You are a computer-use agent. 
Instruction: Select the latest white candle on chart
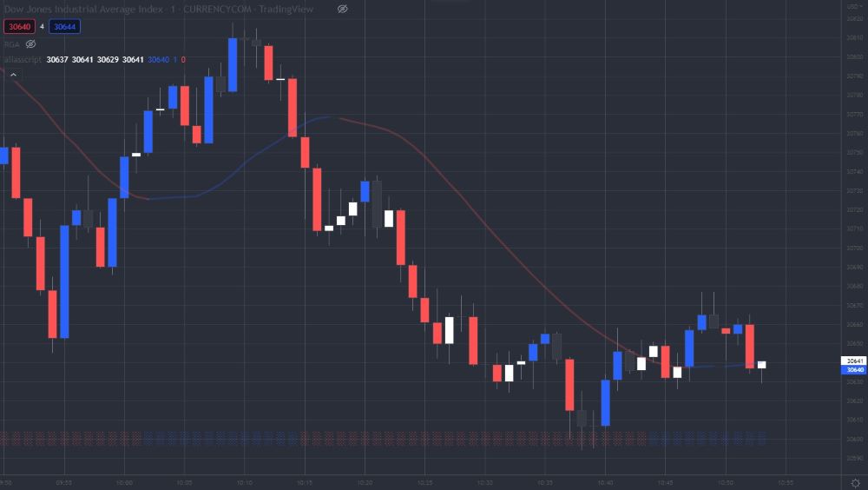click(761, 365)
